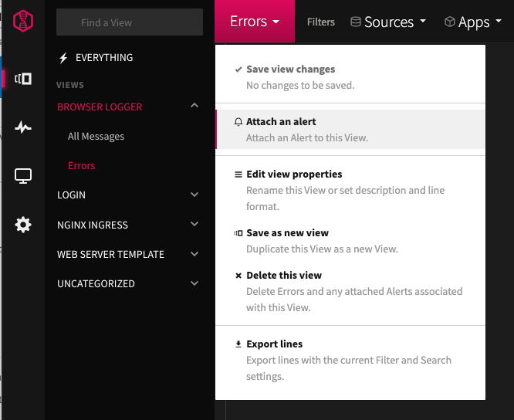Click the LOGIN category label
This screenshot has height=420, width=514.
click(71, 195)
